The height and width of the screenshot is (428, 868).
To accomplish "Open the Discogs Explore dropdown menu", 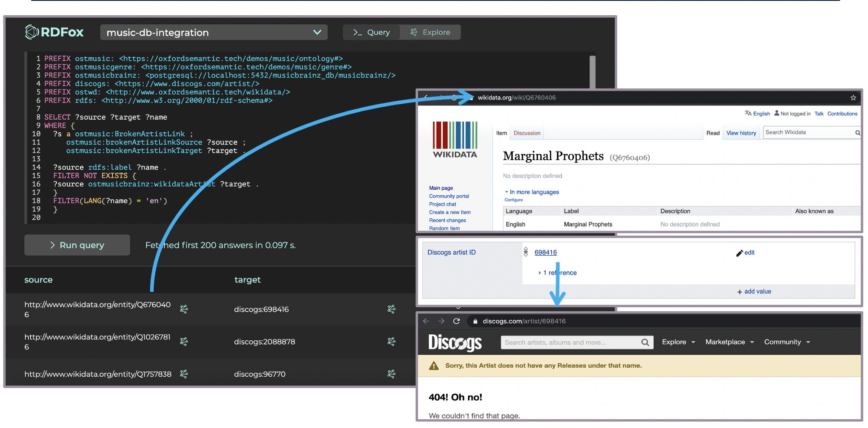I will (x=678, y=342).
